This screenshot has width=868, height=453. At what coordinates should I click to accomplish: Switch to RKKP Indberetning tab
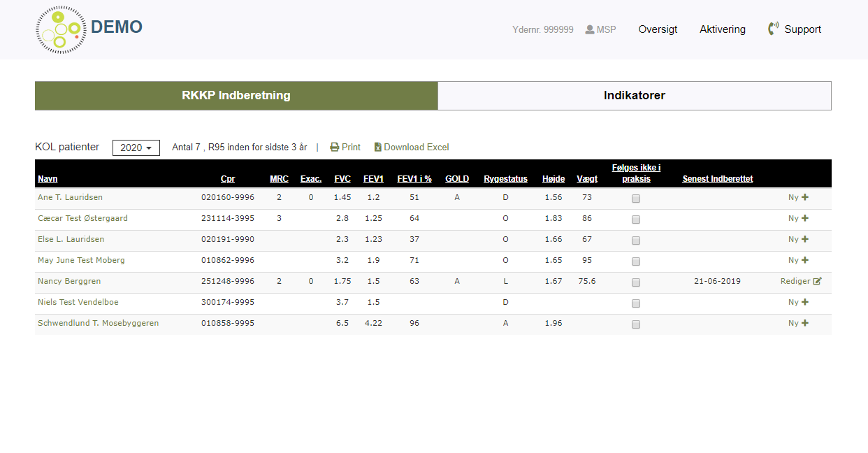236,96
